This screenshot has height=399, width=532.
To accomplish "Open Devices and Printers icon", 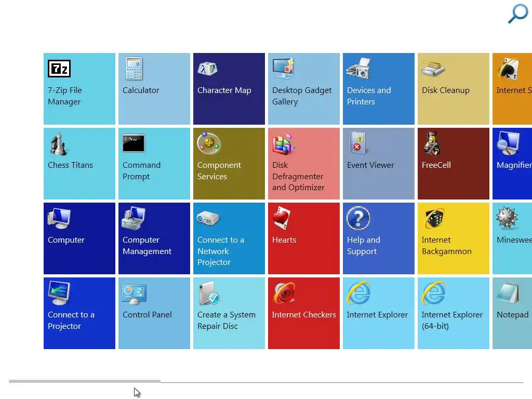I will (x=358, y=69).
